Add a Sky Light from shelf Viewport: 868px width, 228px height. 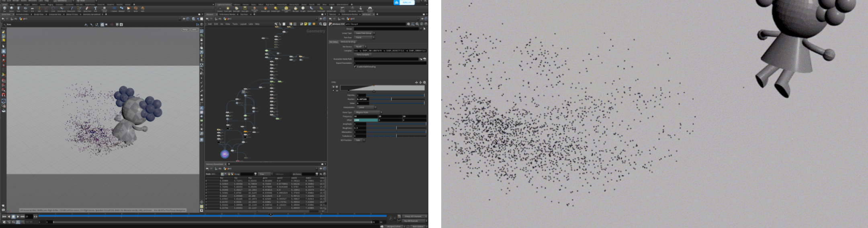coord(295,8)
